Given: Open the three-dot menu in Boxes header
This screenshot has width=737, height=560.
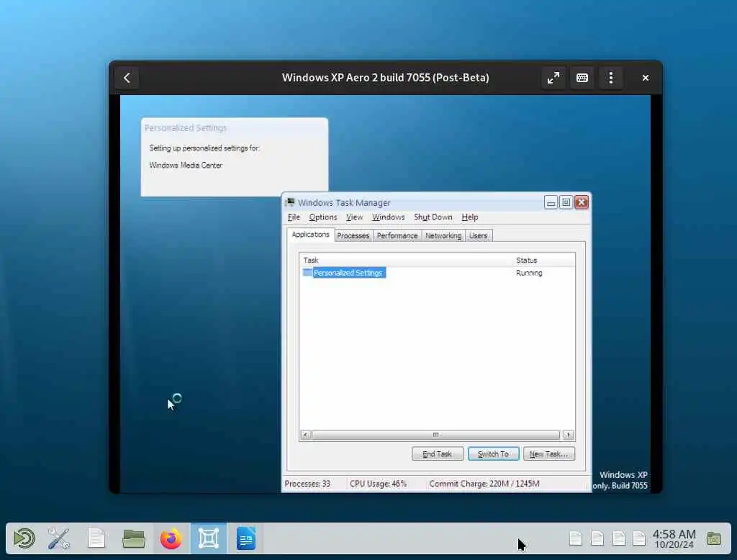Looking at the screenshot, I should coord(610,78).
